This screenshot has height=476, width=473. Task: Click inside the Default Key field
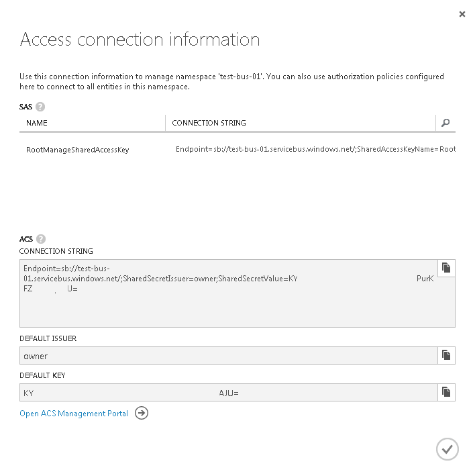coord(228,393)
